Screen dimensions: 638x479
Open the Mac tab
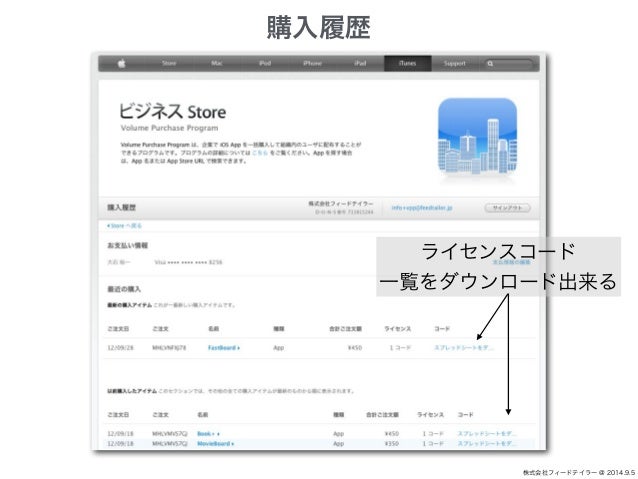click(217, 63)
